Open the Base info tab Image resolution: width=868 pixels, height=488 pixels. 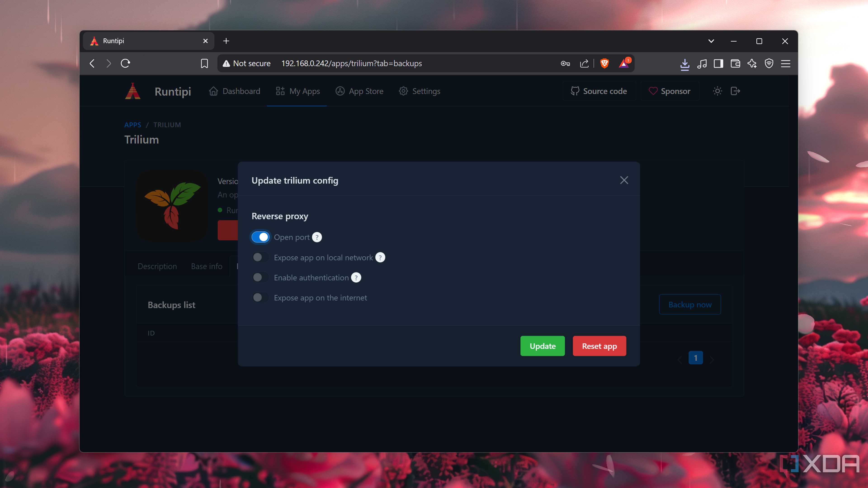[207, 266]
